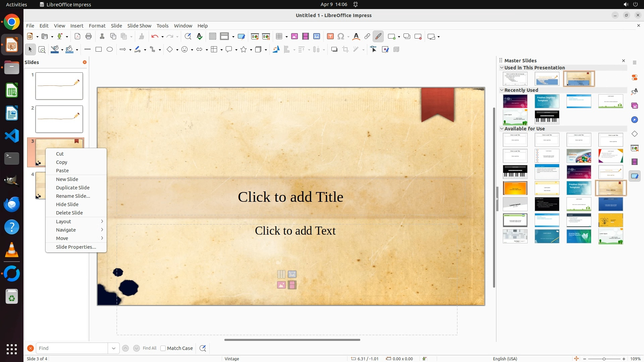Open sidebar Properties deck icon
644x362 pixels.
(x=635, y=77)
